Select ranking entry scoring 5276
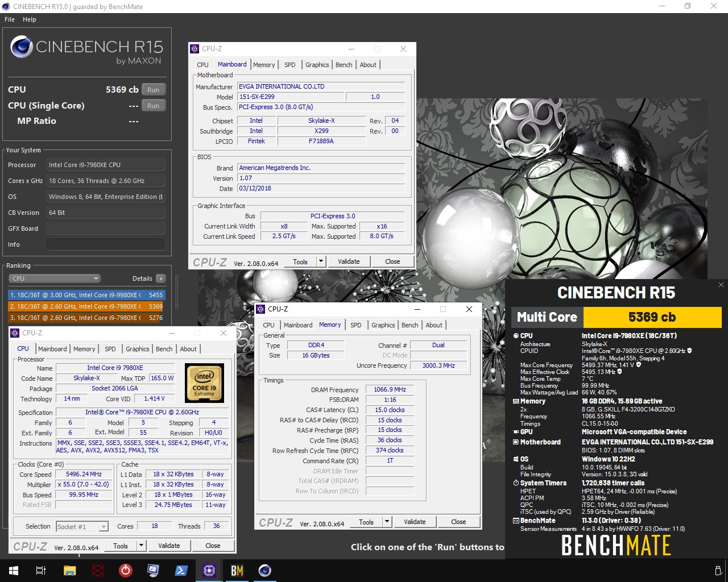Screen dimensions: 728x582 tap(86, 318)
